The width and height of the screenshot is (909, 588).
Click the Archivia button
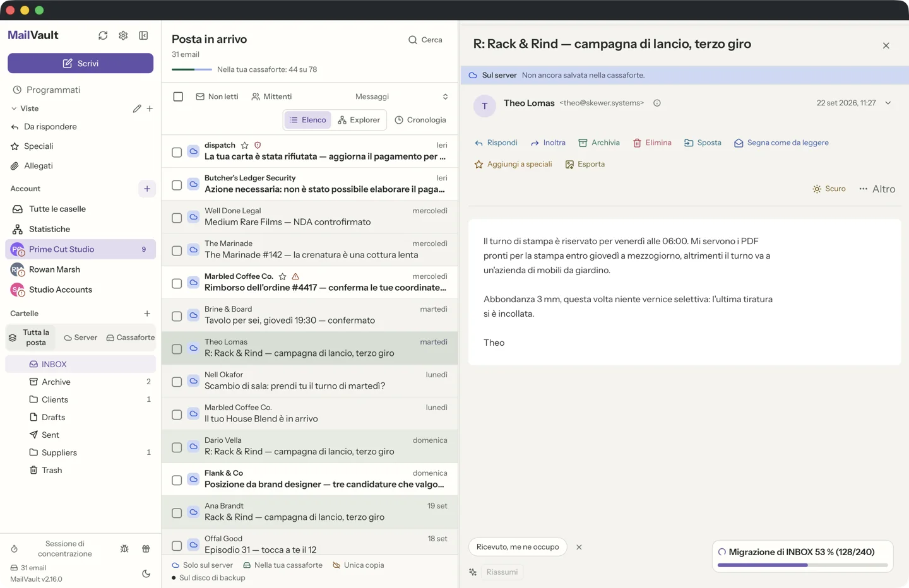[x=599, y=143]
